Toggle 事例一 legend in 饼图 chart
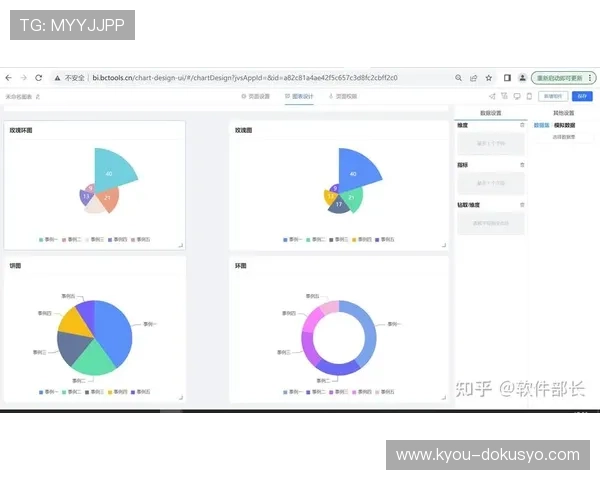The height and width of the screenshot is (480, 600). [49, 392]
